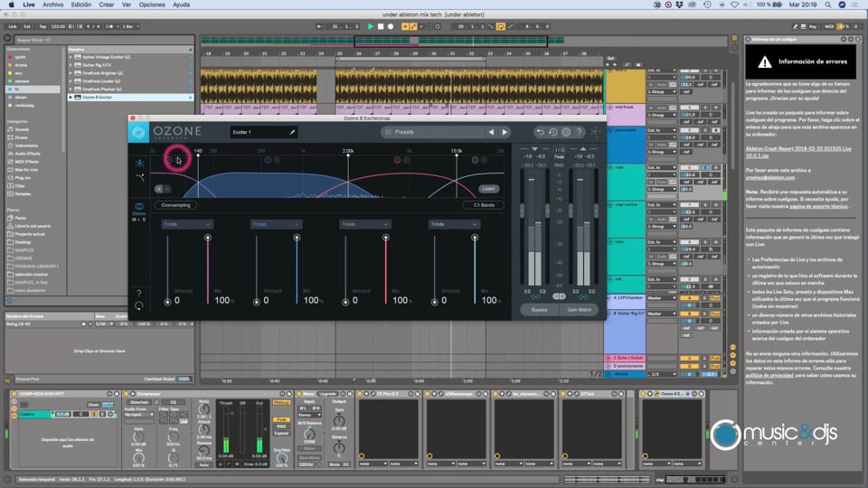Image resolution: width=868 pixels, height=488 pixels.
Task: Click the Learn button in crossover
Action: click(488, 189)
